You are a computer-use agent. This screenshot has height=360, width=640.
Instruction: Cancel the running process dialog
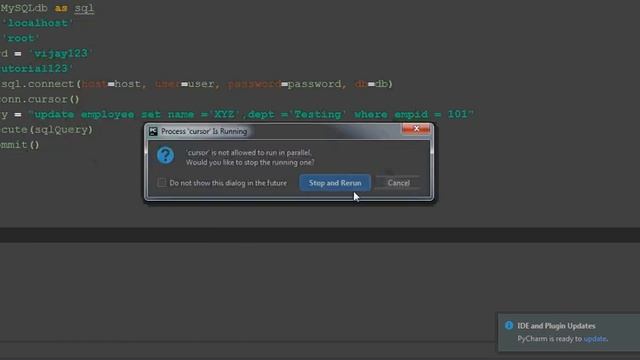click(398, 183)
